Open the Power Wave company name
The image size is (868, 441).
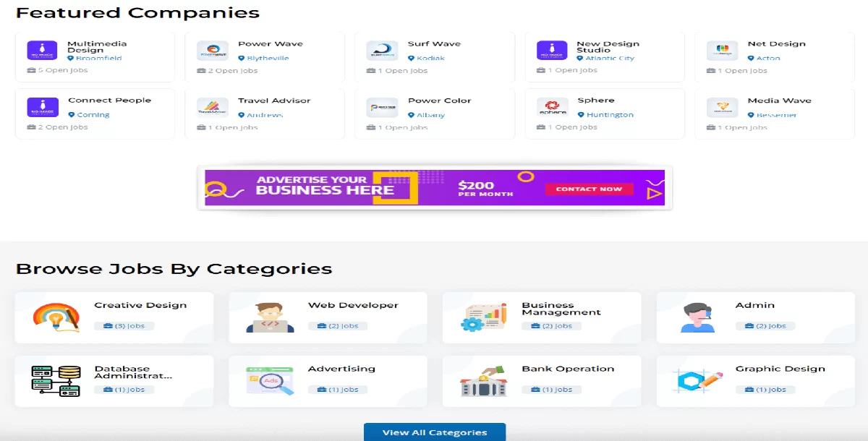tap(271, 44)
